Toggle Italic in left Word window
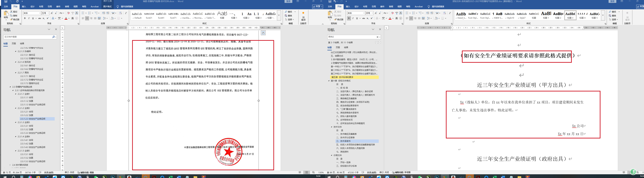 coord(29,18)
